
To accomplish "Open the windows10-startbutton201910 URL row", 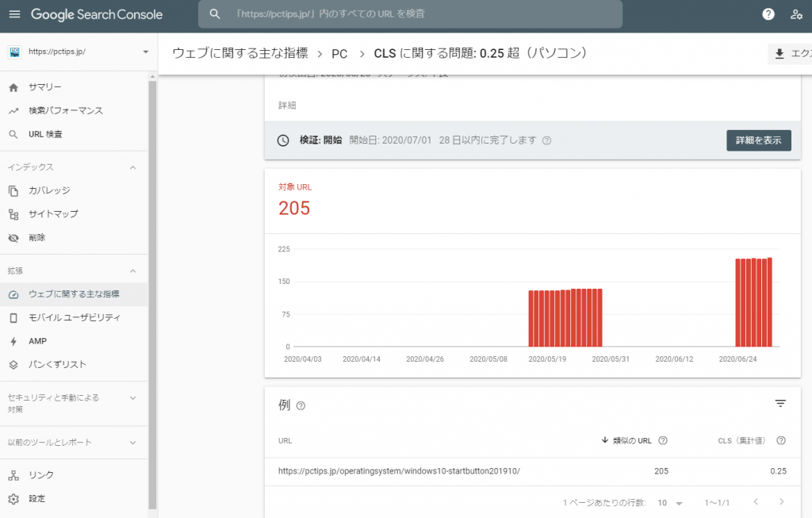I will coord(532,471).
